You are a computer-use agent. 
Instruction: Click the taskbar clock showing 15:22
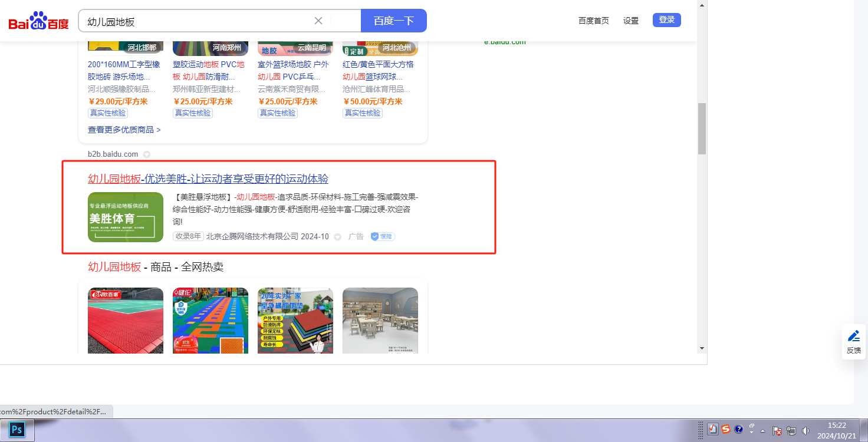click(x=837, y=430)
